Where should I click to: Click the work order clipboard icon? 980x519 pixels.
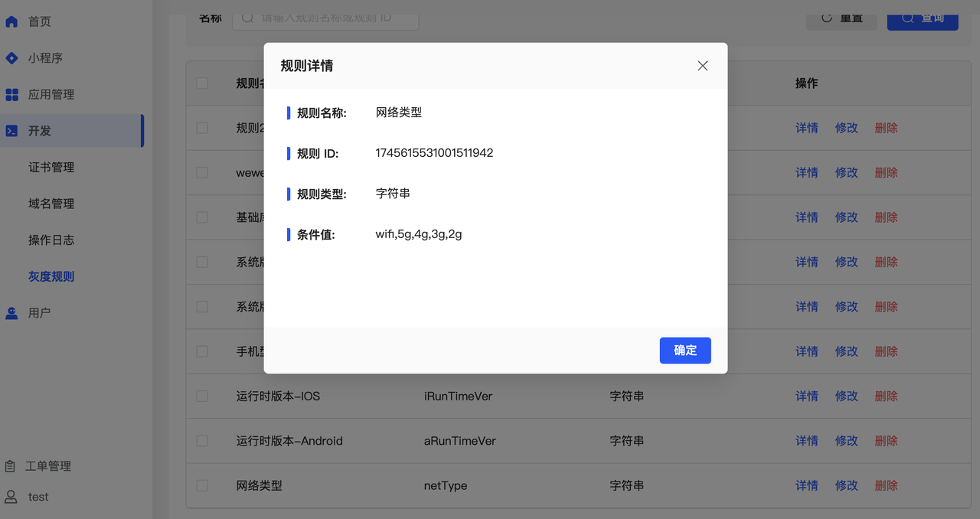[10, 466]
